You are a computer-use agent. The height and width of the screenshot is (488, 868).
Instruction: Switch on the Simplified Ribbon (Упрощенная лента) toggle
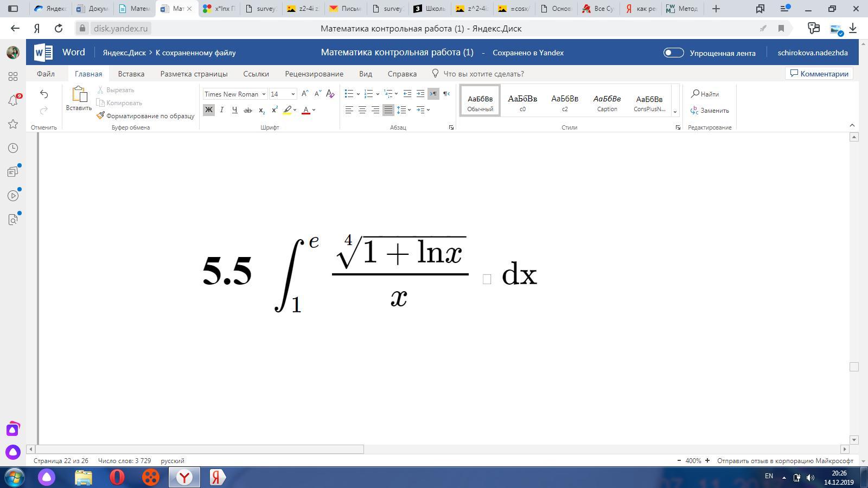pos(673,53)
